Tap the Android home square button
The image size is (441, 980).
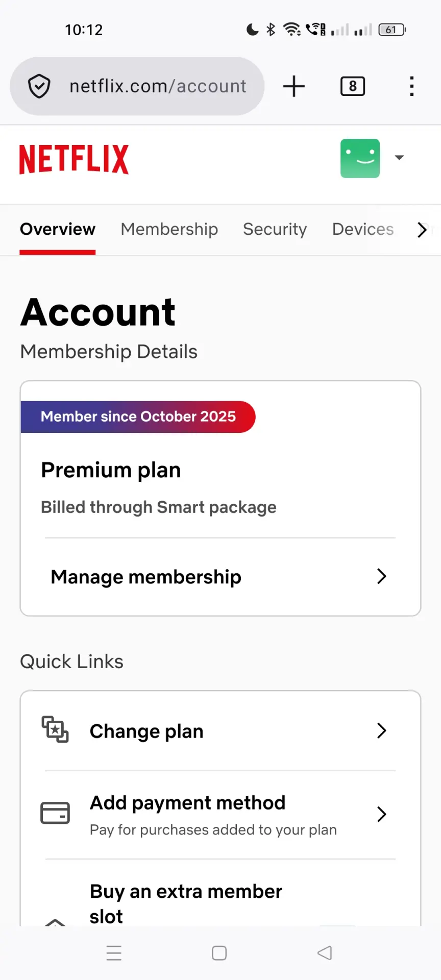tap(219, 953)
